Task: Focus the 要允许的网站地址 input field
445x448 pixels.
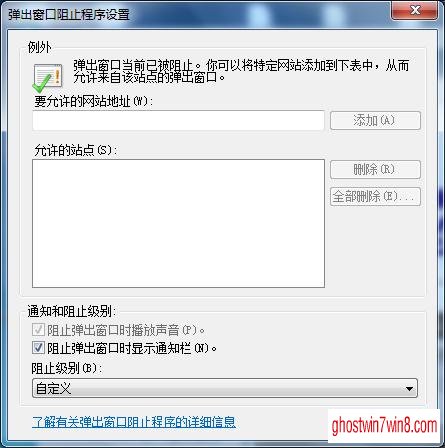Action: point(178,120)
